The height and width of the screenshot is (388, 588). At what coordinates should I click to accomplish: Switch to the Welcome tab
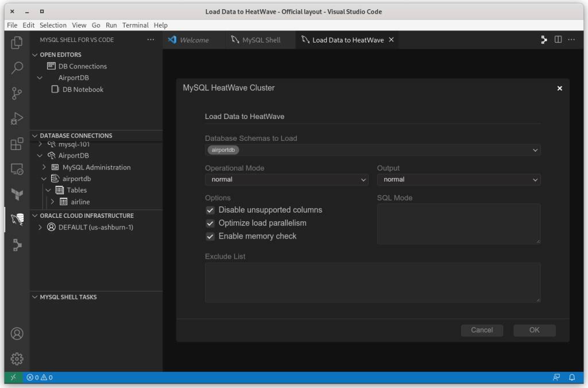click(x=194, y=40)
